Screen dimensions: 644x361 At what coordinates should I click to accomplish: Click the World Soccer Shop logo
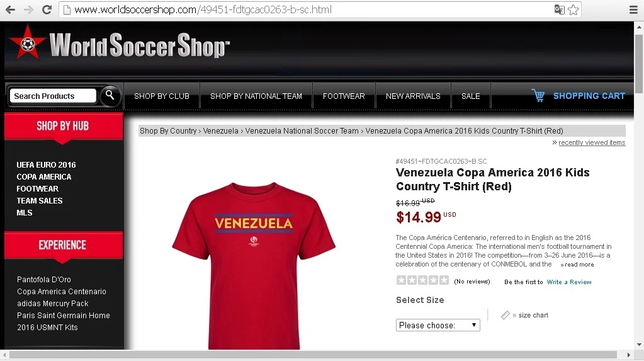[x=119, y=44]
